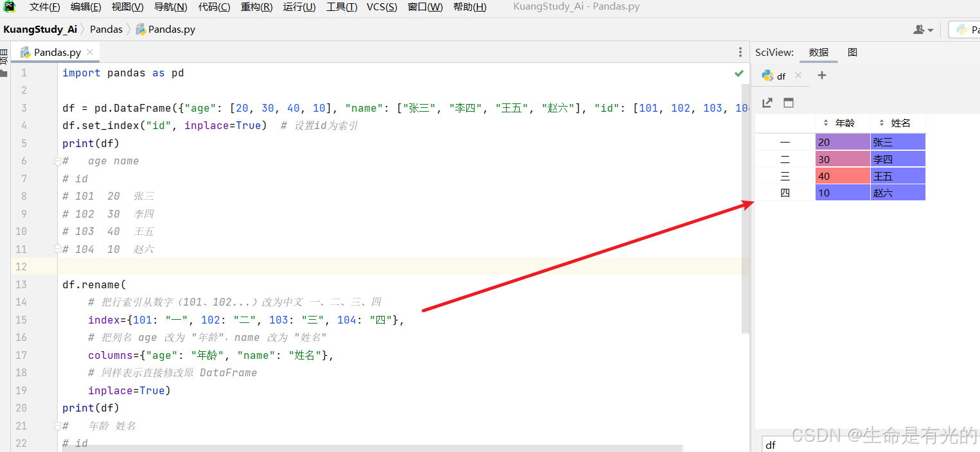Click the PyCharm logo icon

tap(10, 7)
